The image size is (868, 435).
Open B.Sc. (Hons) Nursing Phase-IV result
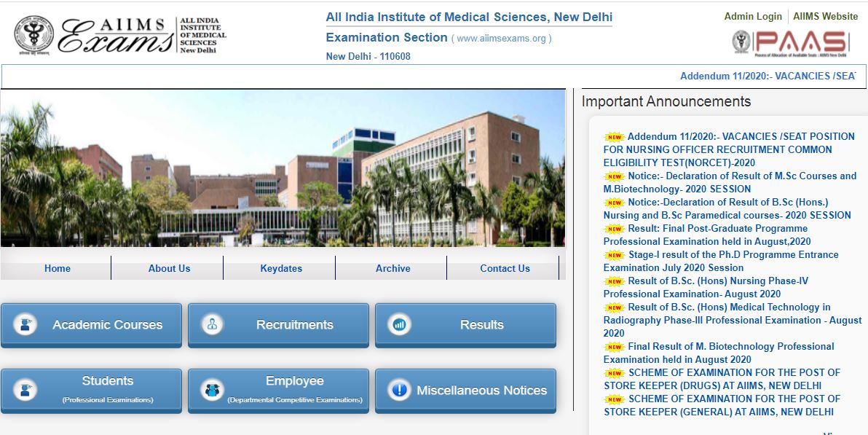pos(706,287)
